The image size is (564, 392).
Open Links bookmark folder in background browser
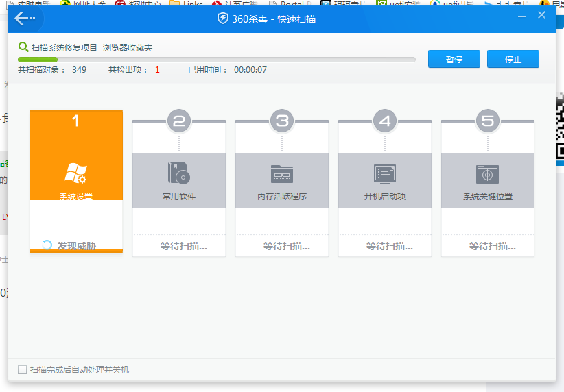pyautogui.click(x=186, y=3)
